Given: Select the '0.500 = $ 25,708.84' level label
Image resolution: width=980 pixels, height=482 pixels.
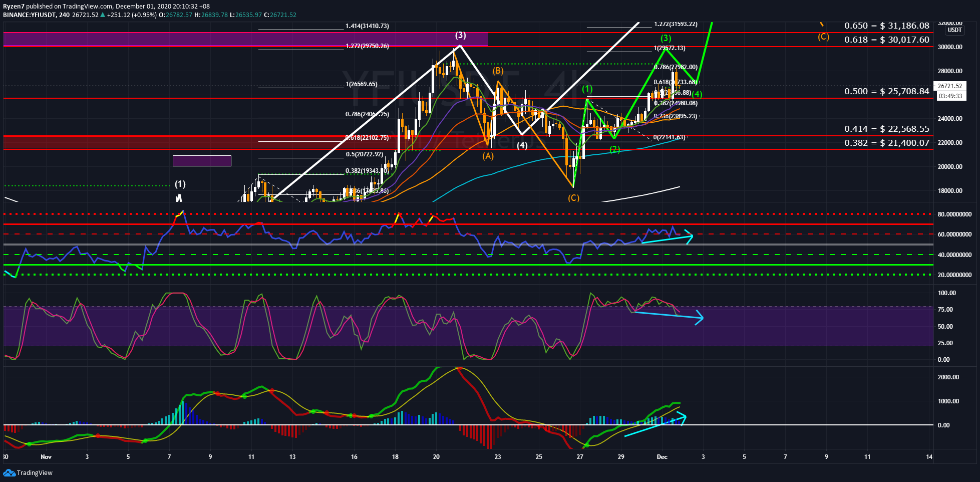Looking at the screenshot, I should point(887,91).
